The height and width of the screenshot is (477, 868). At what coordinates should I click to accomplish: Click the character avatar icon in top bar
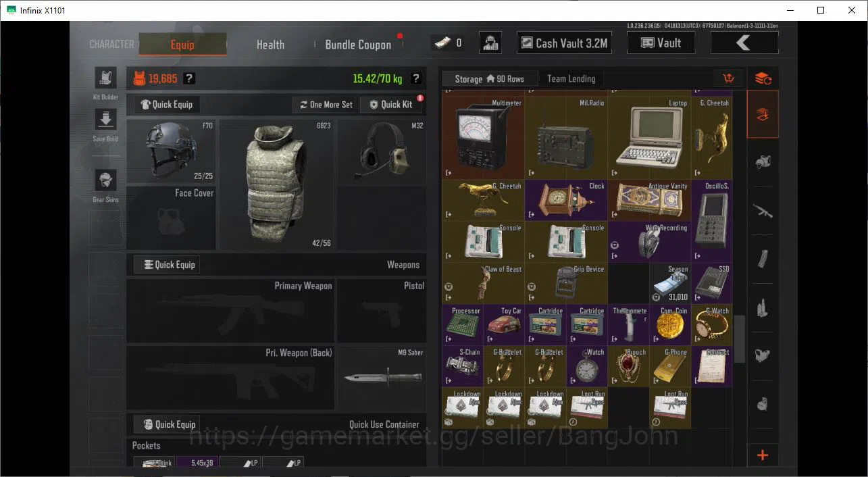pyautogui.click(x=490, y=43)
